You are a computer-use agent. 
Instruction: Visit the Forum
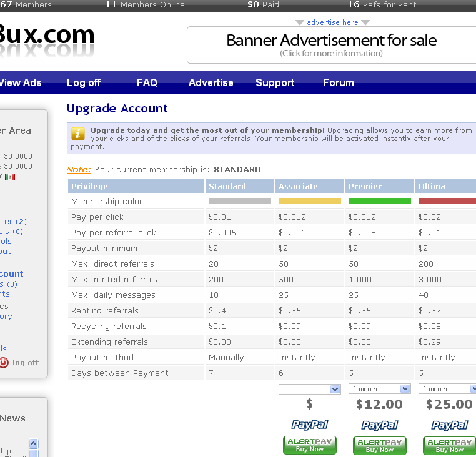(x=339, y=82)
